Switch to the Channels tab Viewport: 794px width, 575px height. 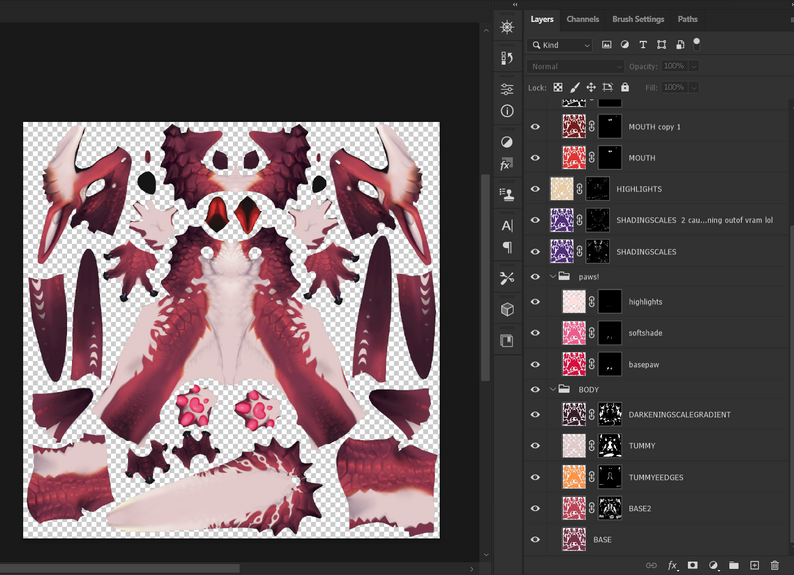point(583,19)
